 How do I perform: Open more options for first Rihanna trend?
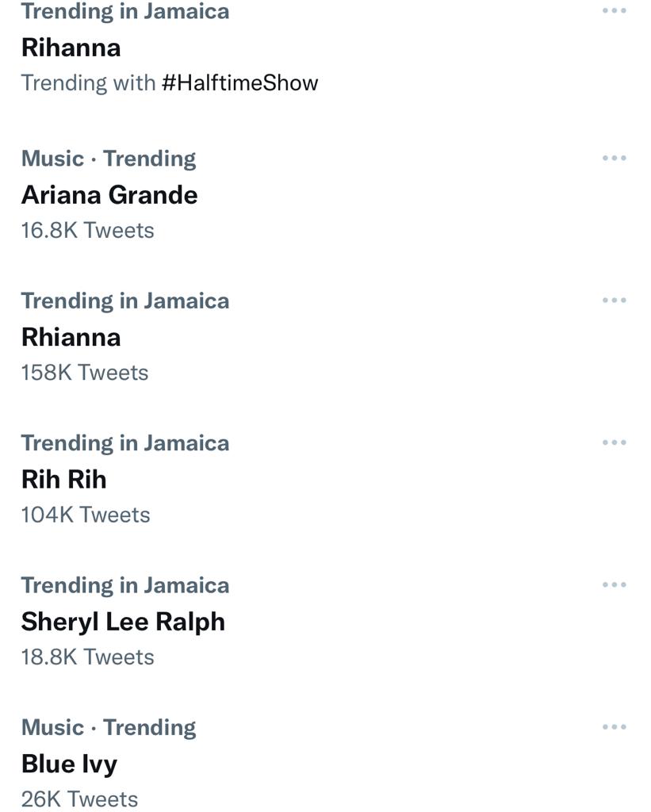tap(615, 11)
